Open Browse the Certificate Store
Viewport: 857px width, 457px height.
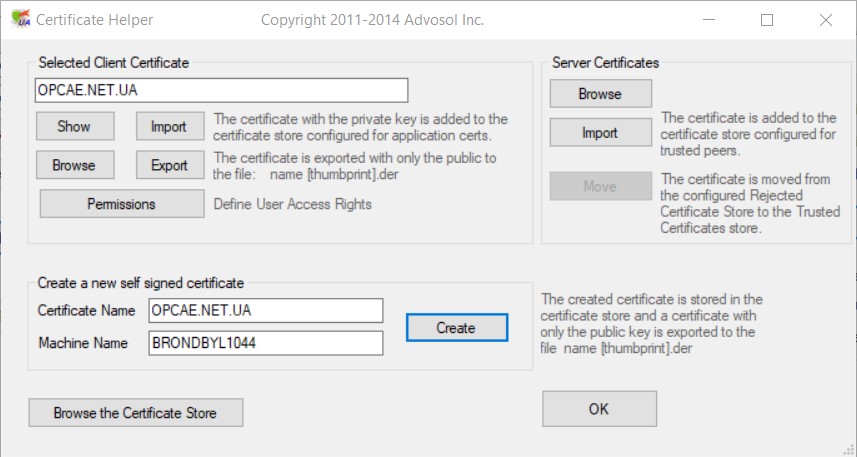pyautogui.click(x=135, y=412)
